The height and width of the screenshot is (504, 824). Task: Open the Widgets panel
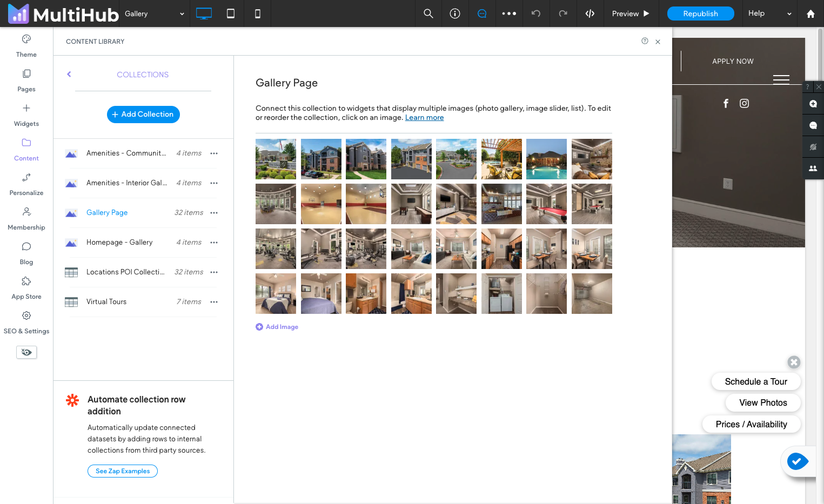click(x=26, y=115)
